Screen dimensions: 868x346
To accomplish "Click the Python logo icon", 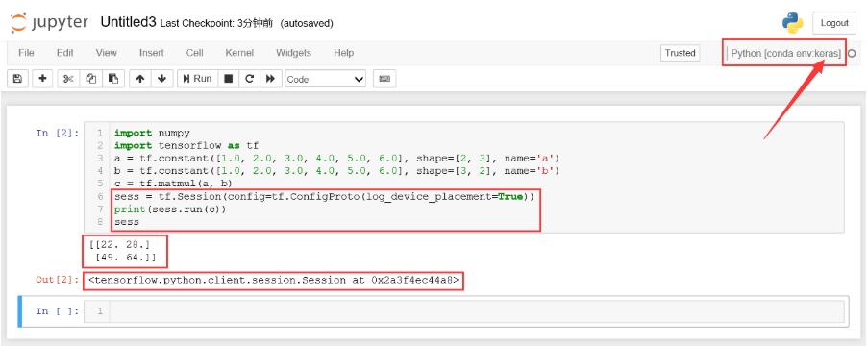I will (x=792, y=23).
